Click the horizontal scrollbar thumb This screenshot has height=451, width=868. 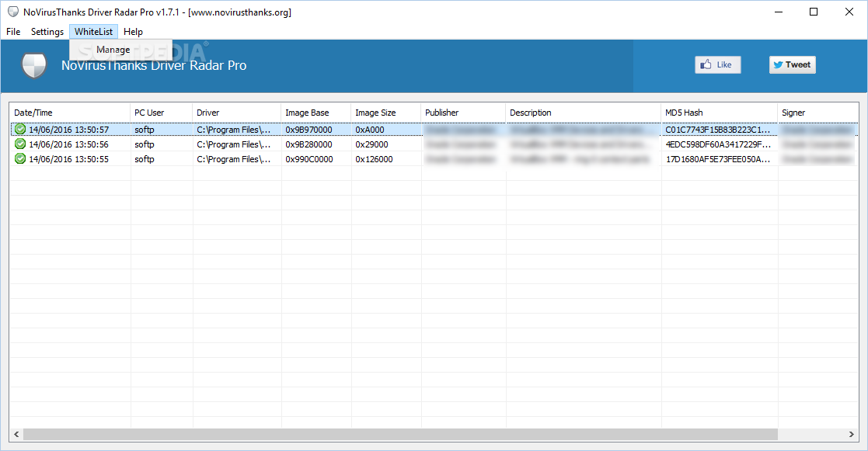400,435
